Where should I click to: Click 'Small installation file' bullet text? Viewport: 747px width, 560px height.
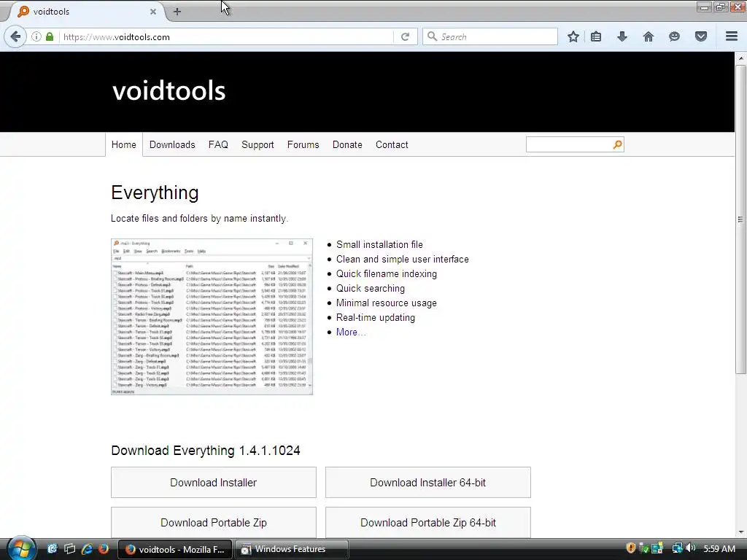click(379, 244)
